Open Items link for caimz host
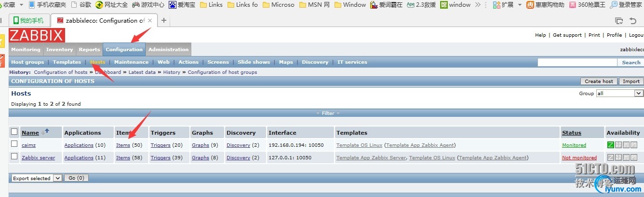 point(123,145)
